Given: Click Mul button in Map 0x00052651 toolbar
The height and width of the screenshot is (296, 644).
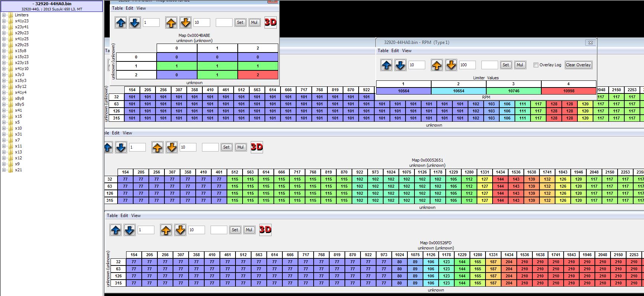Looking at the screenshot, I should (x=240, y=147).
